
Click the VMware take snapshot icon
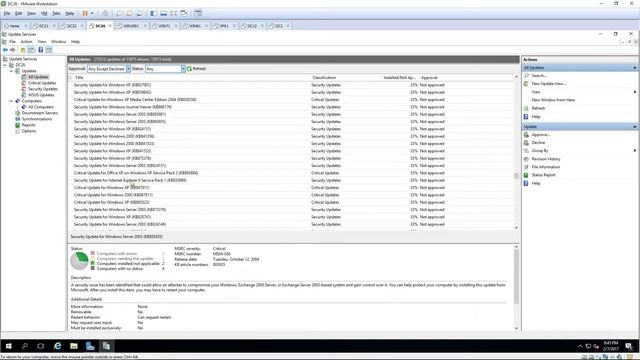119,13
